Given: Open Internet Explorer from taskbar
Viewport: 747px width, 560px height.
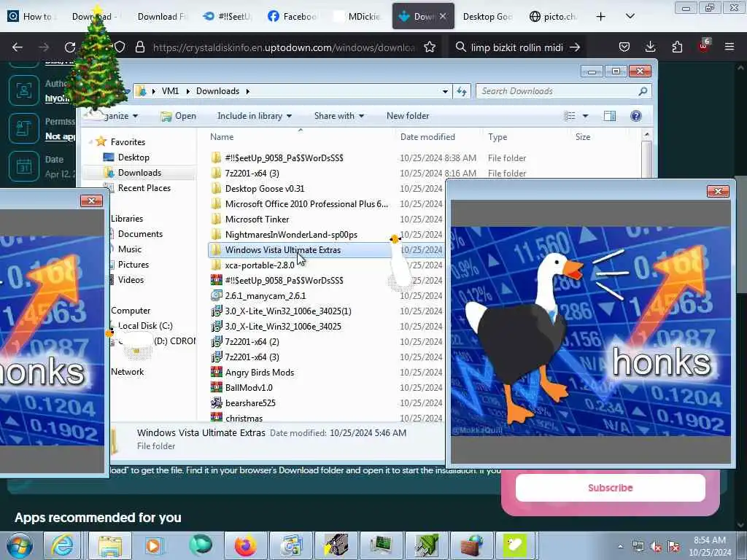Looking at the screenshot, I should pyautogui.click(x=63, y=545).
